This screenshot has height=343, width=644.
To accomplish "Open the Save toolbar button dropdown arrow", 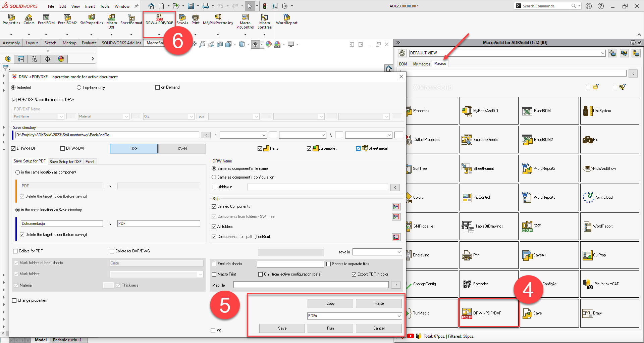I will [x=198, y=6].
